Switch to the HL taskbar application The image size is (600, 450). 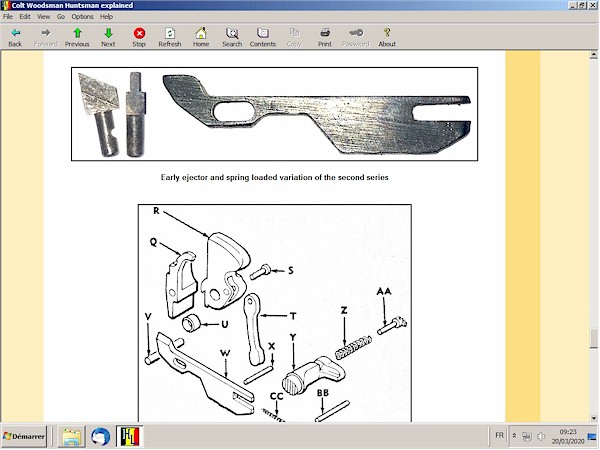point(130,436)
